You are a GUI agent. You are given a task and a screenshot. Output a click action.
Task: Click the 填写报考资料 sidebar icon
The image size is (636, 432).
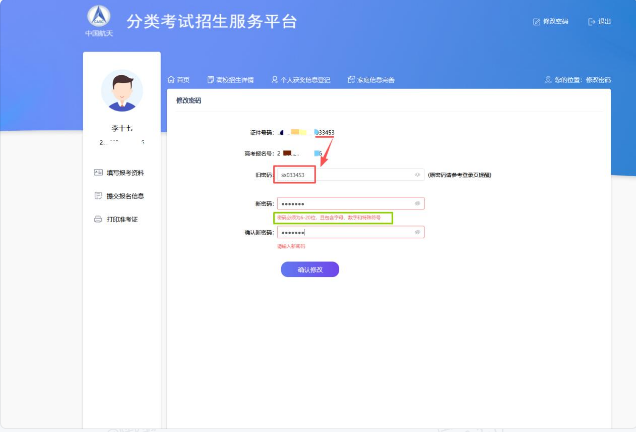point(98,173)
